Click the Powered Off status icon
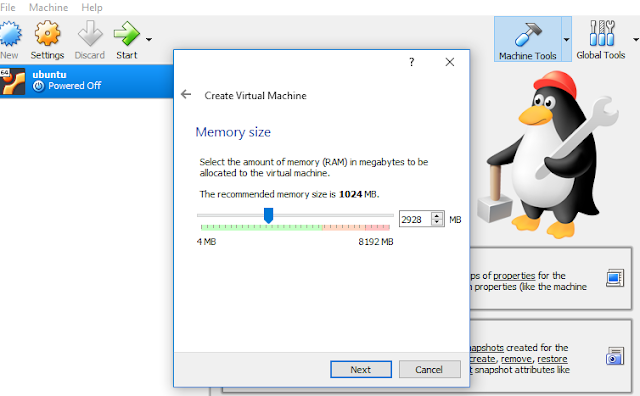This screenshot has width=640, height=396. click(38, 86)
